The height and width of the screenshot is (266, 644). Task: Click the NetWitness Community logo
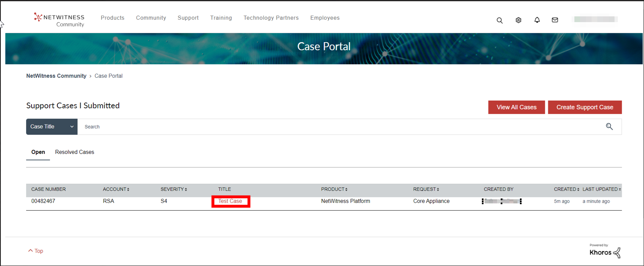tap(59, 20)
